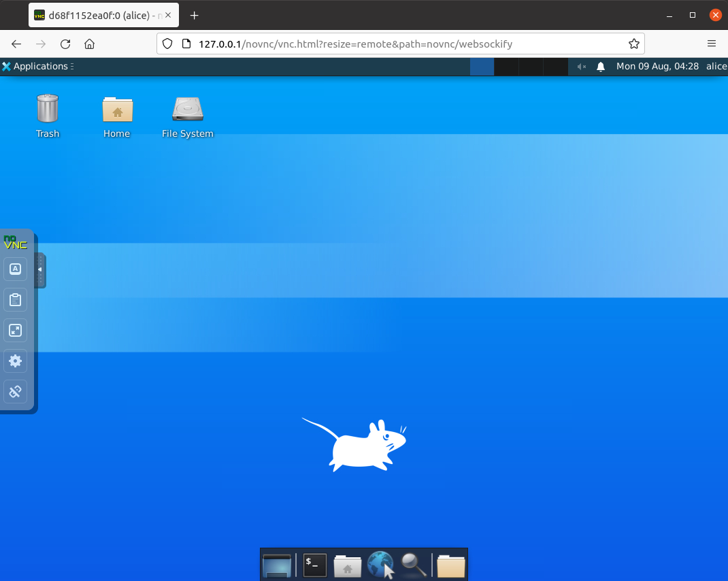The image size is (728, 581).
Task: Open noVNC extra keys panel
Action: [15, 269]
